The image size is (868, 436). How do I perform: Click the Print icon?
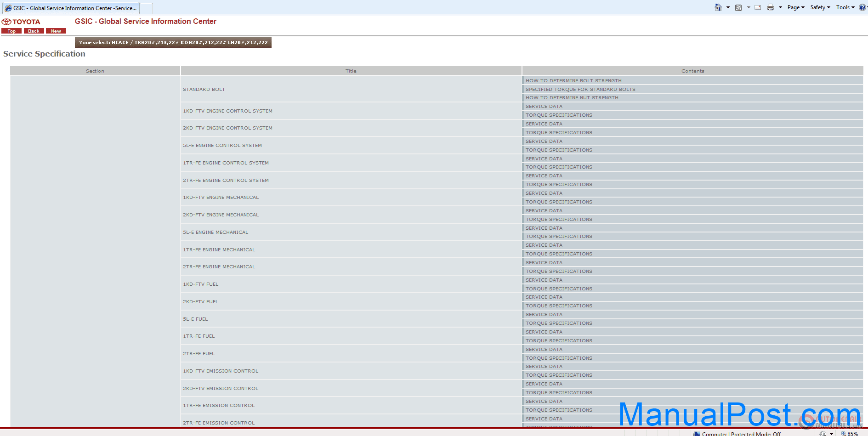[x=771, y=7]
